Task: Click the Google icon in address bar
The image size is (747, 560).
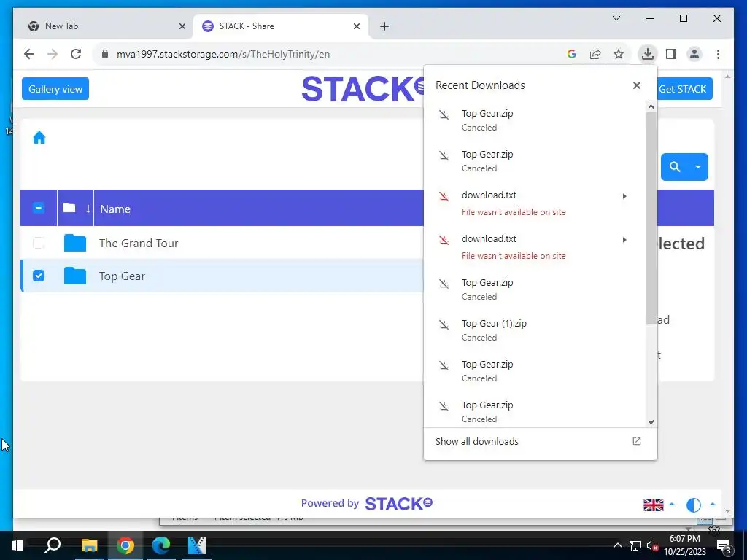Action: (x=572, y=54)
